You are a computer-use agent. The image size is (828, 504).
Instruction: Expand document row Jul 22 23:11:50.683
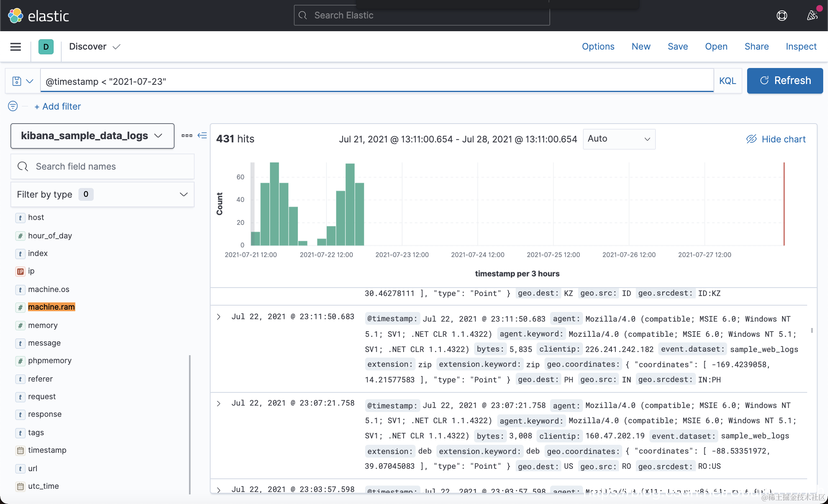click(x=219, y=317)
